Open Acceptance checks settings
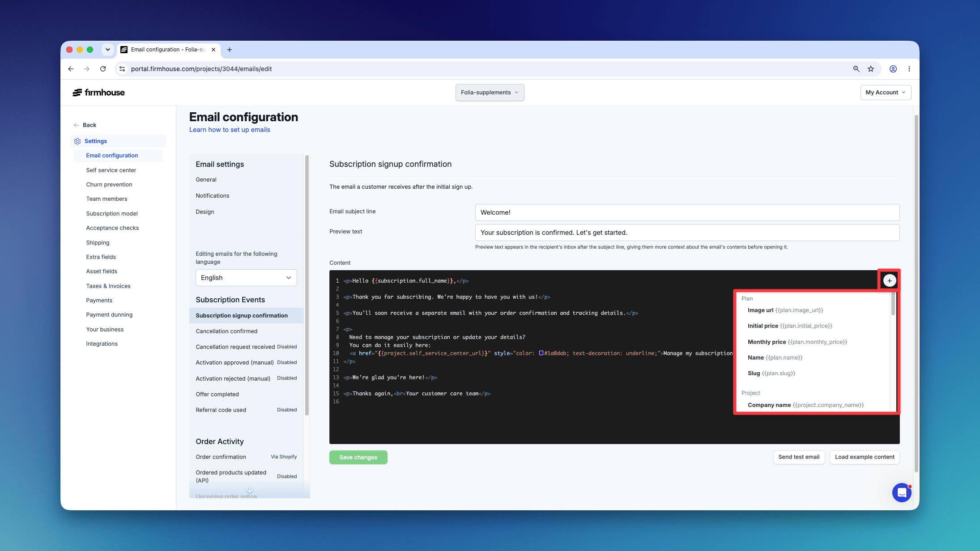This screenshot has width=980, height=551. [112, 228]
